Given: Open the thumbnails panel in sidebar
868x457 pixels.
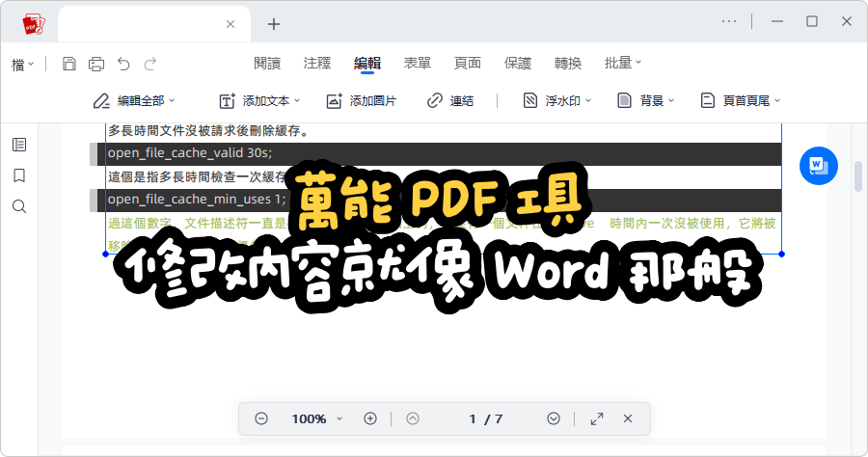Looking at the screenshot, I should click(19, 145).
